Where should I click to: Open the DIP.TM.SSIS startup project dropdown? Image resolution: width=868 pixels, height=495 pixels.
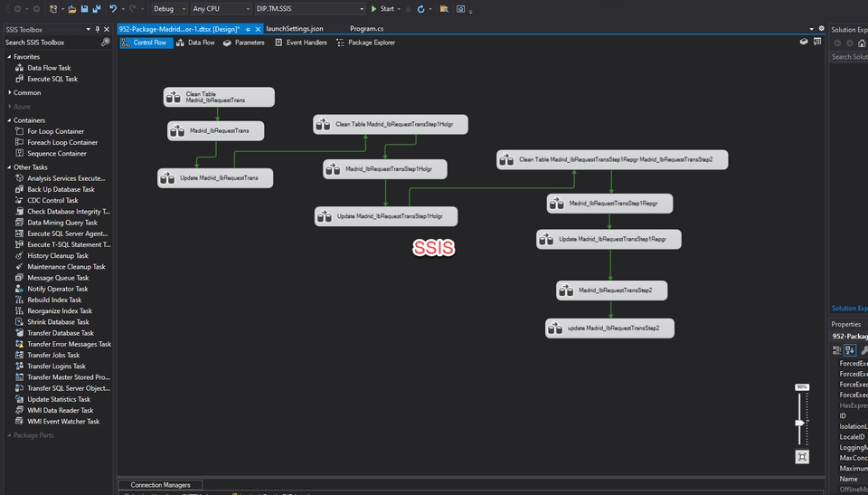click(310, 9)
